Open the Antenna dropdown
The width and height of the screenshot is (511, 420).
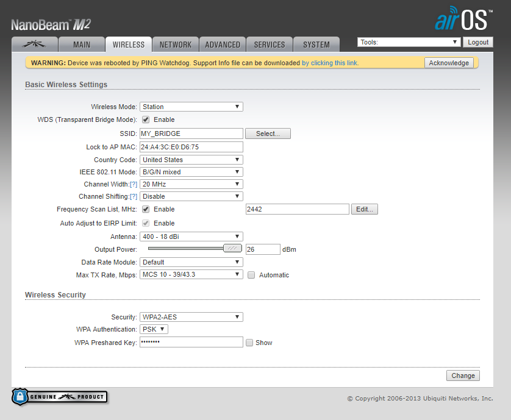pyautogui.click(x=191, y=237)
